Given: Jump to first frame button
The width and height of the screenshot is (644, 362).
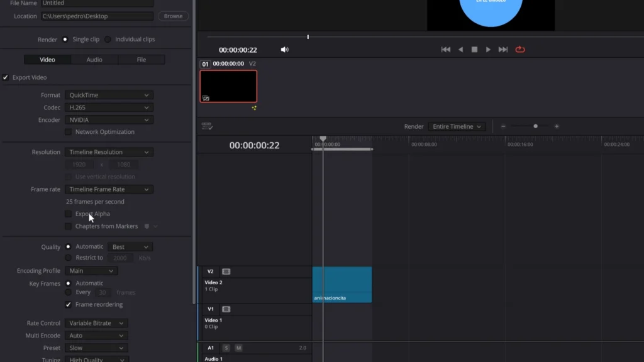Looking at the screenshot, I should coord(446,50).
